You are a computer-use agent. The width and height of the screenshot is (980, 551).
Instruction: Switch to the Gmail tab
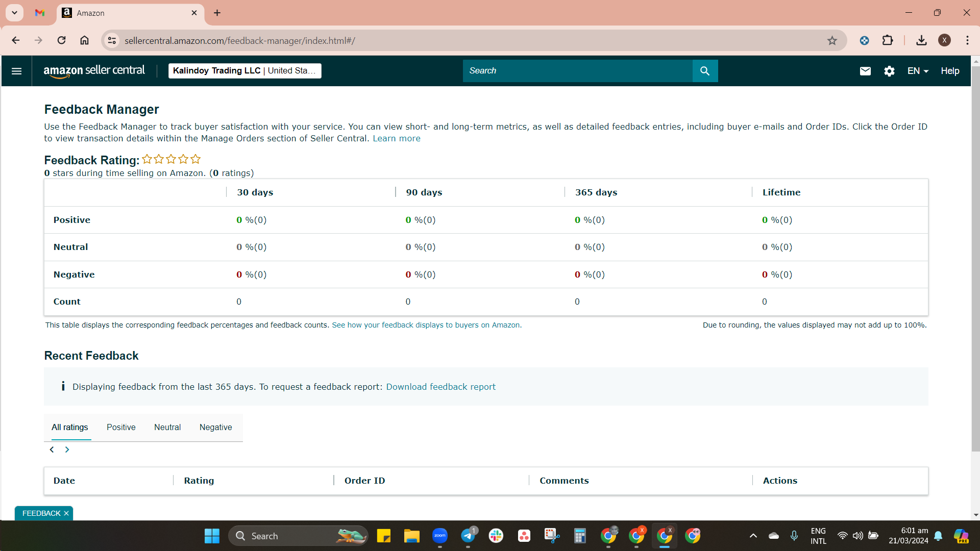[x=40, y=13]
